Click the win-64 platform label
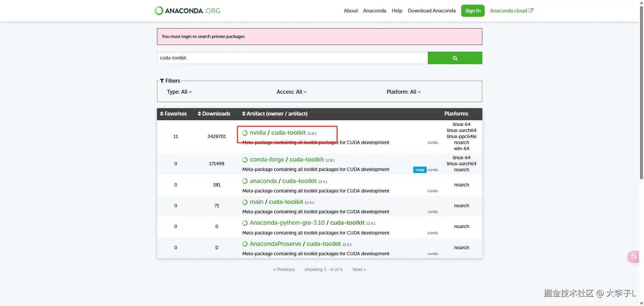The height and width of the screenshot is (306, 644). tap(462, 148)
